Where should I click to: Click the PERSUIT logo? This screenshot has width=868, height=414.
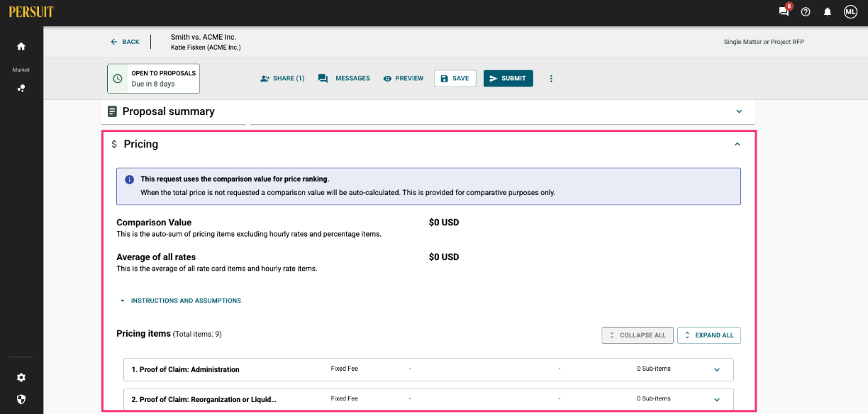pos(31,11)
